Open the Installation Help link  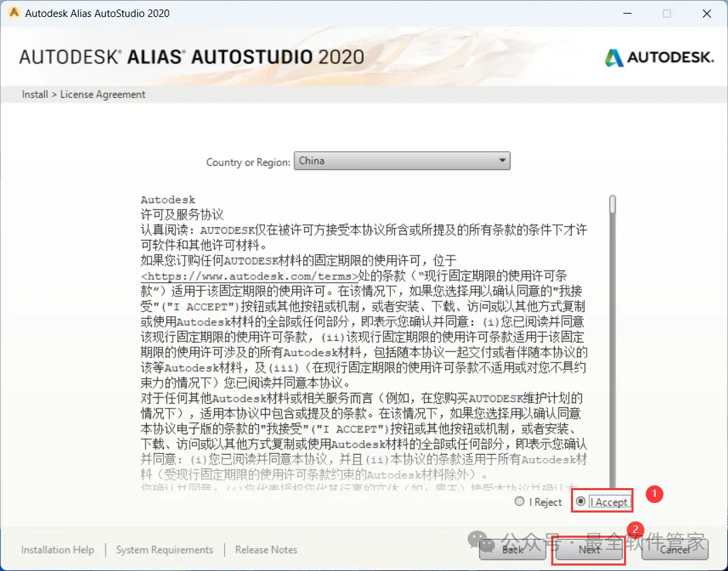click(58, 550)
